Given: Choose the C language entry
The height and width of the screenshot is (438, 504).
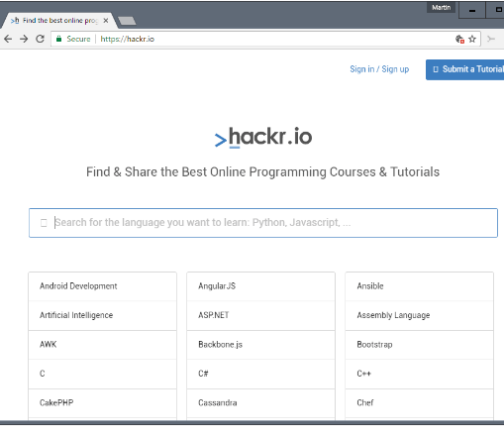Looking at the screenshot, I should tap(102, 374).
